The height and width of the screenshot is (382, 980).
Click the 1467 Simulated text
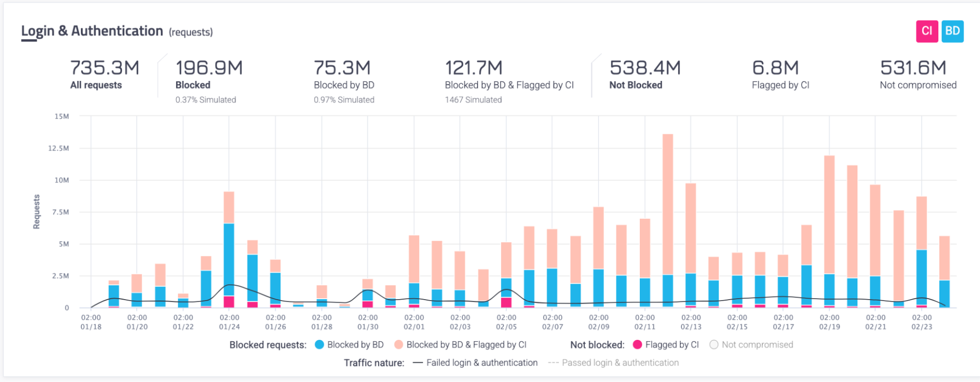(474, 100)
